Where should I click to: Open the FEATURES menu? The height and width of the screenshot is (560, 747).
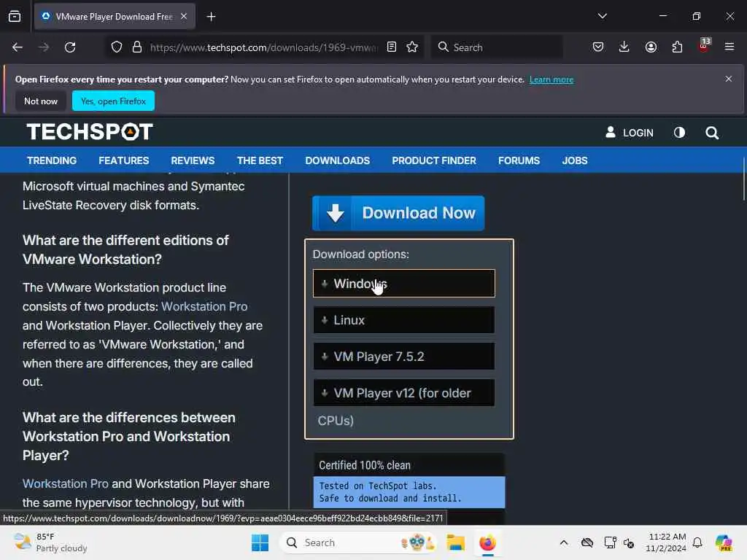coord(124,160)
